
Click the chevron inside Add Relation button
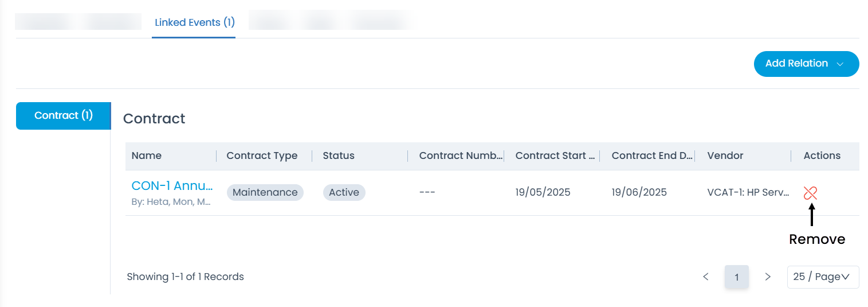click(840, 64)
